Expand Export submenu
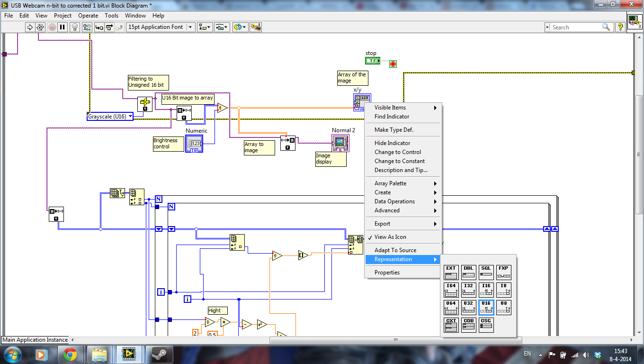Viewport: 644px width, 364px height. tap(403, 224)
